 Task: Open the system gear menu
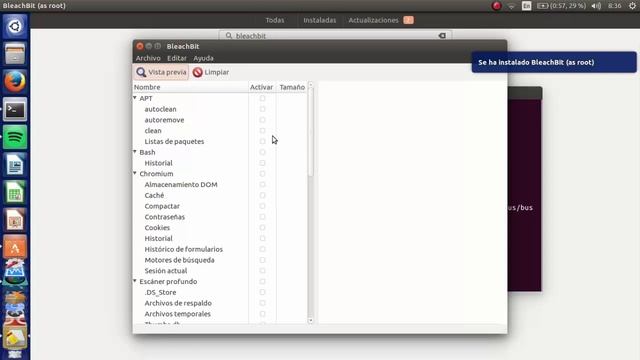click(632, 6)
